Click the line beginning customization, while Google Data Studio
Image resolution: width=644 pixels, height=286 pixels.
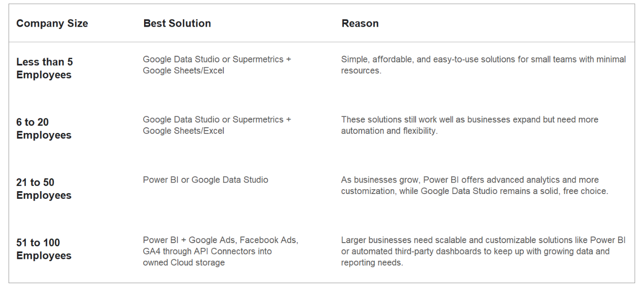(x=475, y=191)
